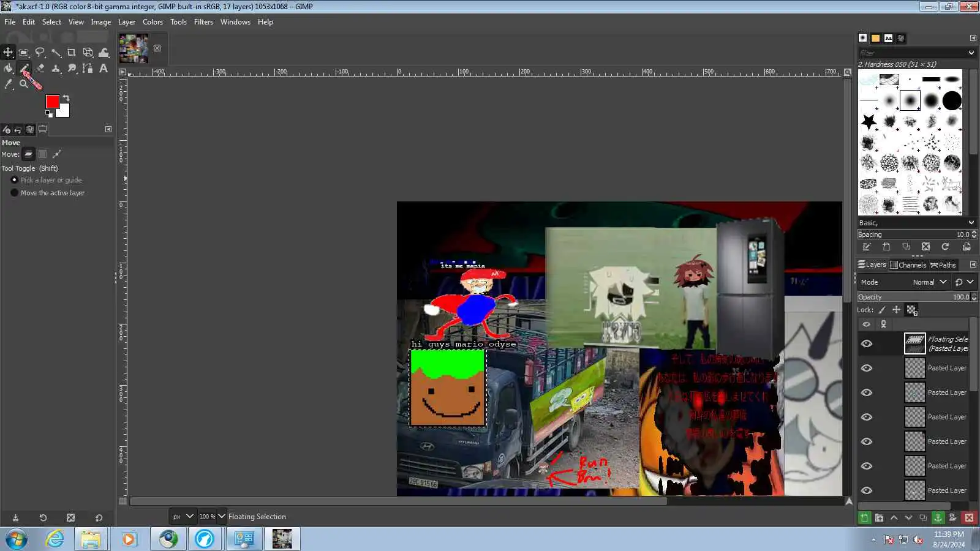Click the red foreground color swatch
This screenshot has height=551, width=980.
(x=52, y=102)
